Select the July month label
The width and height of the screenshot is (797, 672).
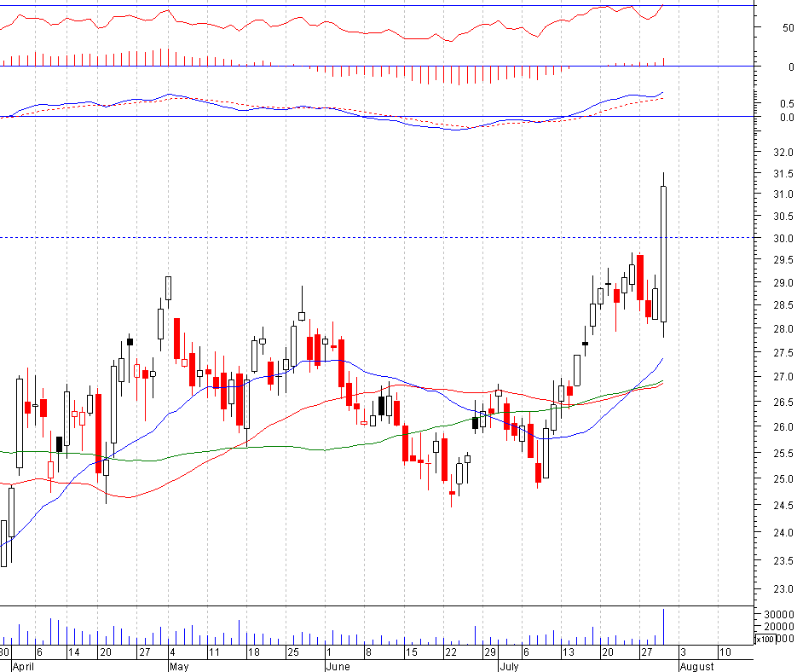tap(509, 666)
